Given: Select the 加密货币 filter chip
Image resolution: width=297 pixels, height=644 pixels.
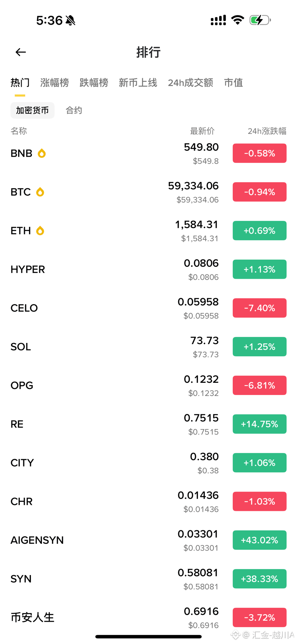Looking at the screenshot, I should click(33, 110).
